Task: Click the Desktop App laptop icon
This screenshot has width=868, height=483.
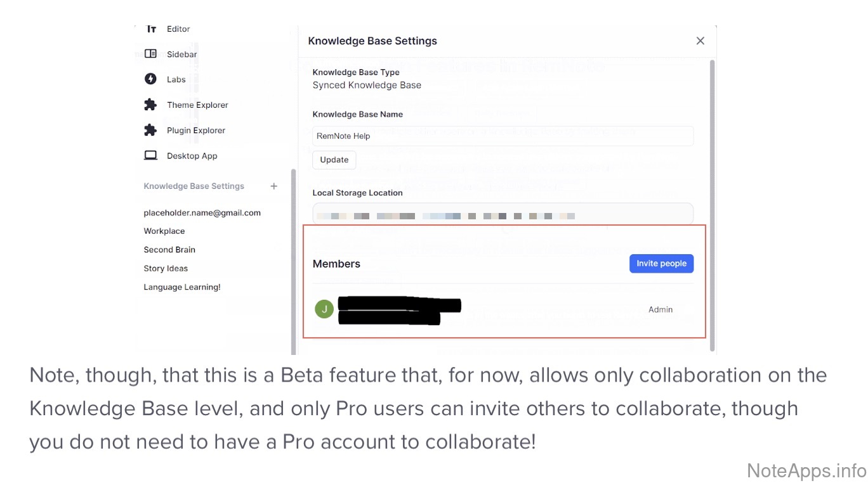Action: (150, 155)
